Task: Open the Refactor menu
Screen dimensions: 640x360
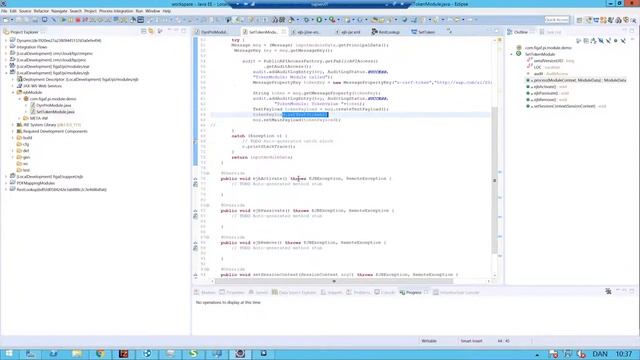Action: [41, 11]
